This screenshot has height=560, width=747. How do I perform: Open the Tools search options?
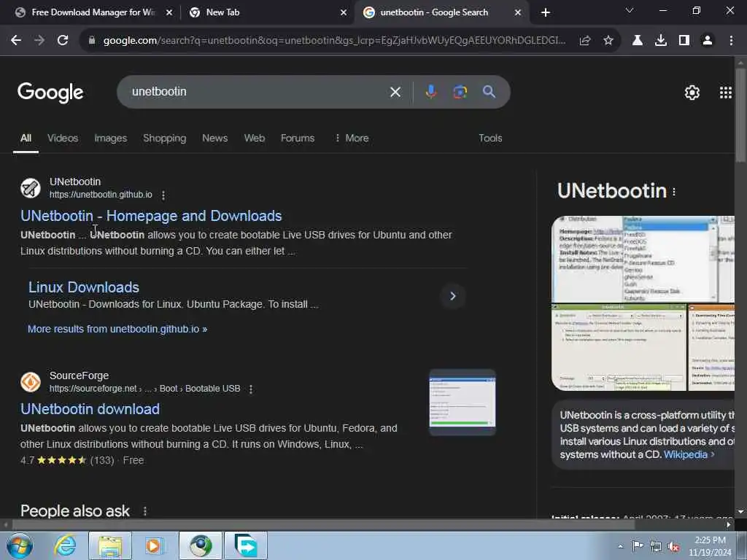pos(490,138)
